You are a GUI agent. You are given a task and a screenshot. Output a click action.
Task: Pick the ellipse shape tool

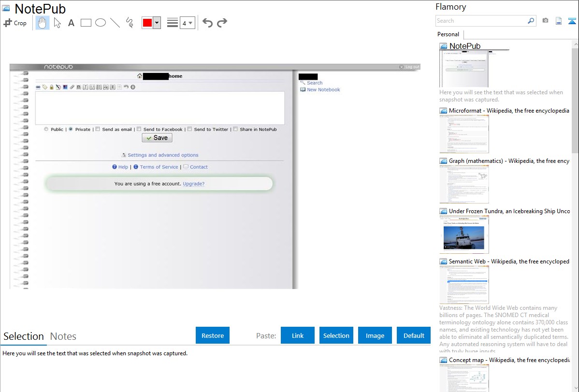click(101, 23)
